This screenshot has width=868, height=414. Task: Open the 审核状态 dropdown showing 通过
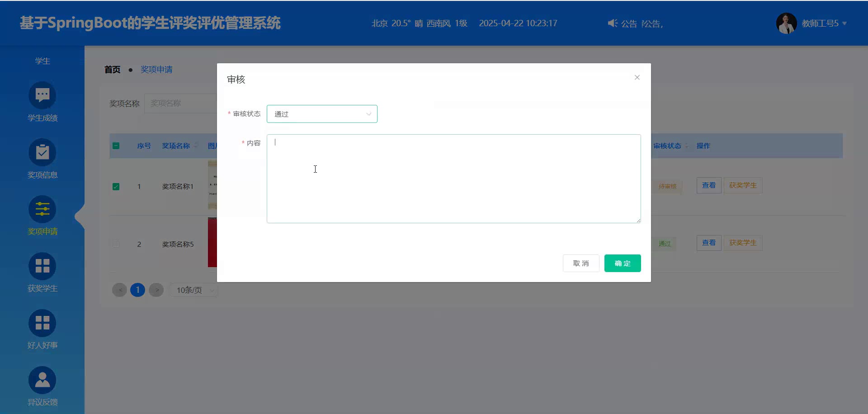(x=322, y=114)
